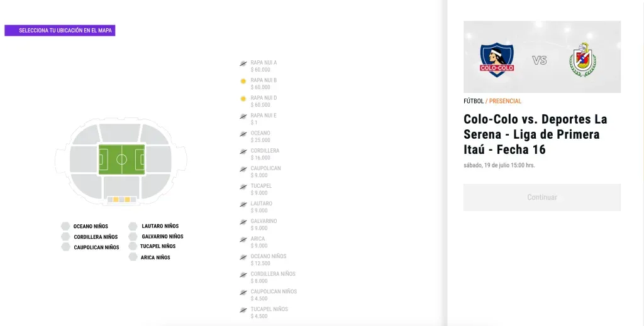Choose the Rapa Nui E $1 entry

[x=263, y=119]
